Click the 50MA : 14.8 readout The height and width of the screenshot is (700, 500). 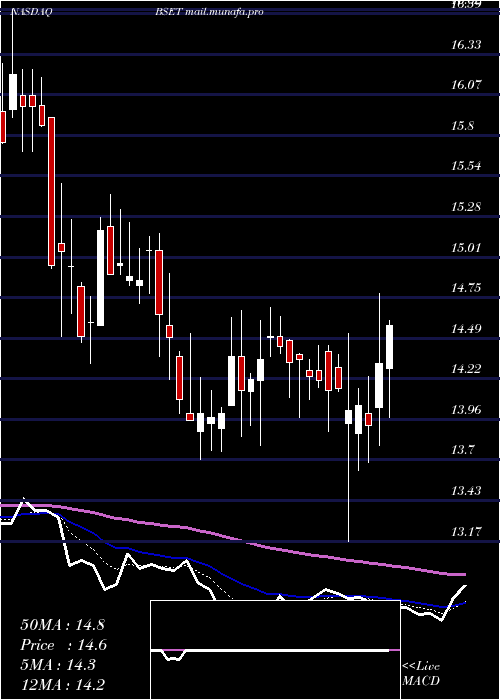[x=62, y=625]
